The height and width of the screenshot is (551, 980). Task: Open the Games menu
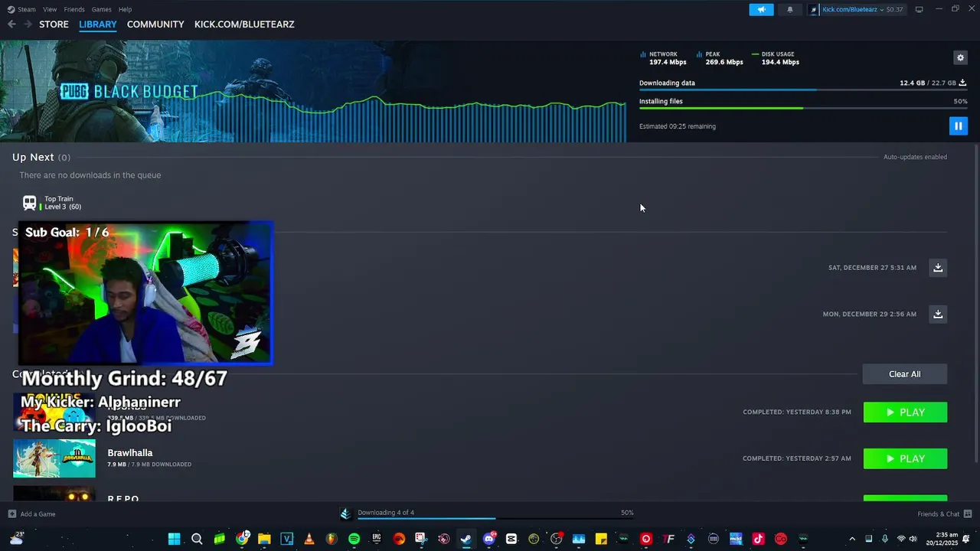(x=101, y=9)
